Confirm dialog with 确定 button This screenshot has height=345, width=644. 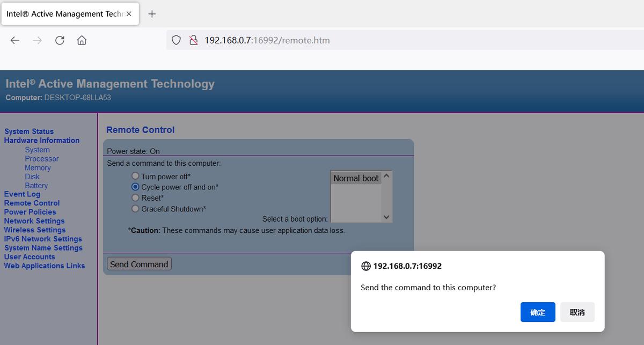click(538, 312)
